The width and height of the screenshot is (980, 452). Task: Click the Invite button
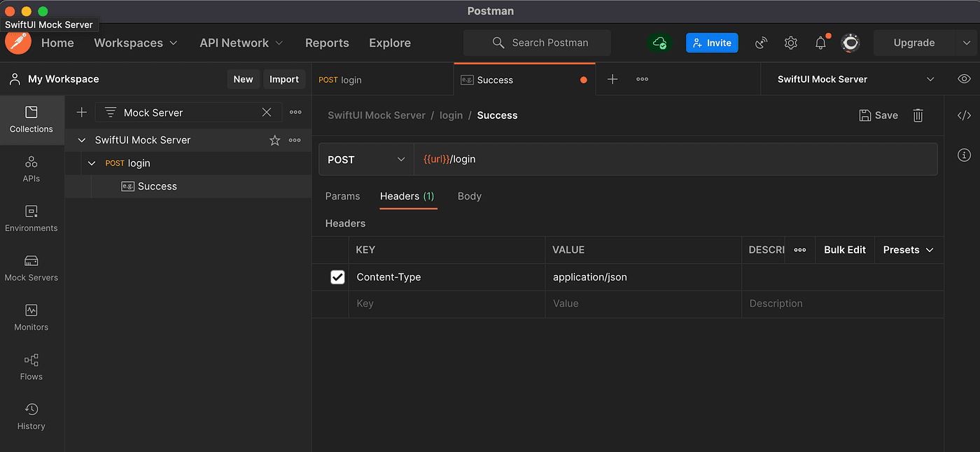(712, 43)
